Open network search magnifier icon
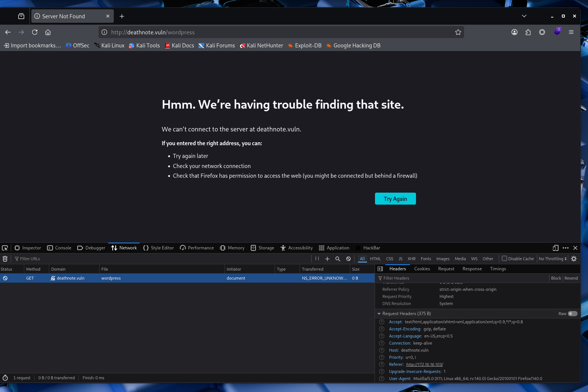Viewport: 588px width, 392px height. [x=338, y=259]
